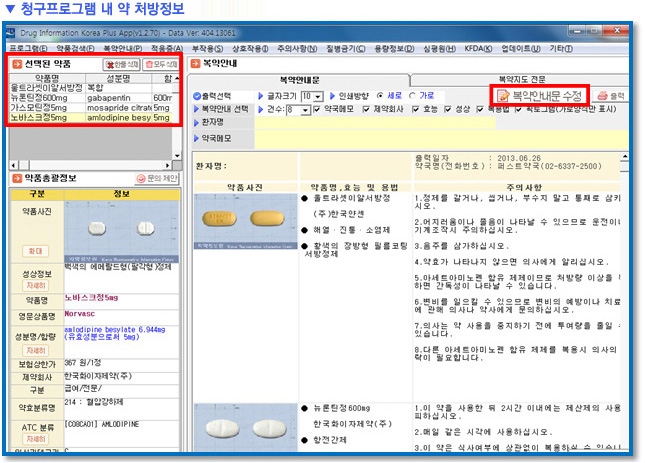
Task: Open the 상호작용(I) menu
Action: click(250, 49)
